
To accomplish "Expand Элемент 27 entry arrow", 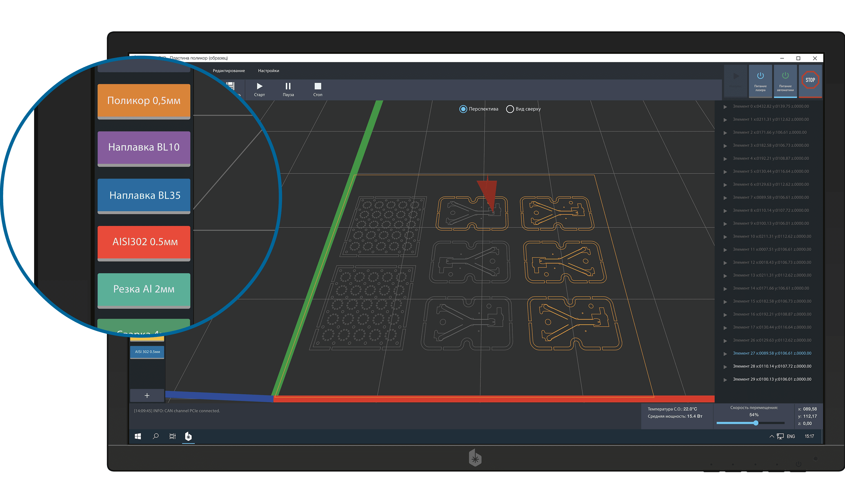I will (x=725, y=353).
